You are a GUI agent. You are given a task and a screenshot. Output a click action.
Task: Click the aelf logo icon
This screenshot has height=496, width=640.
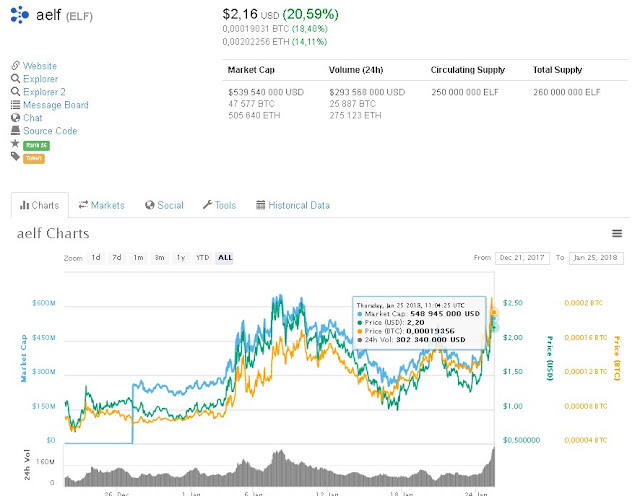pos(20,15)
